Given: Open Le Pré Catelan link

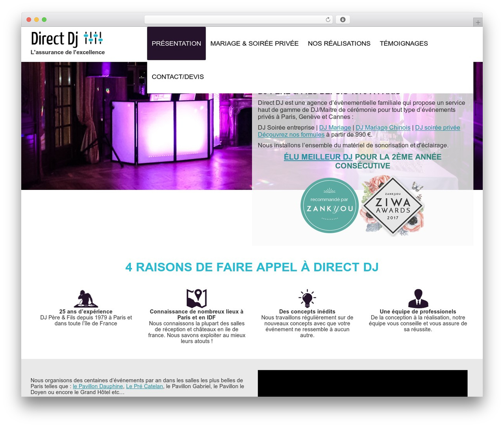Looking at the screenshot, I should (x=145, y=386).
